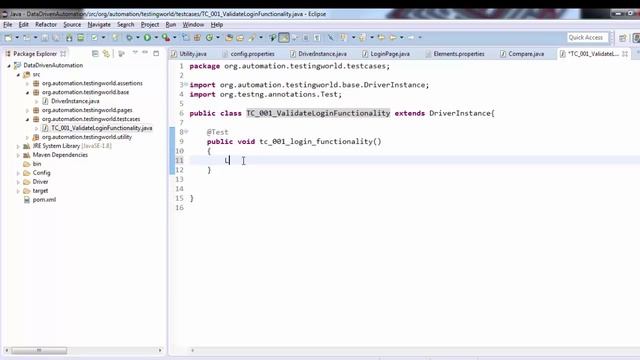Click the Last Edit Location icon
The height and width of the screenshot is (360, 640).
tap(381, 38)
